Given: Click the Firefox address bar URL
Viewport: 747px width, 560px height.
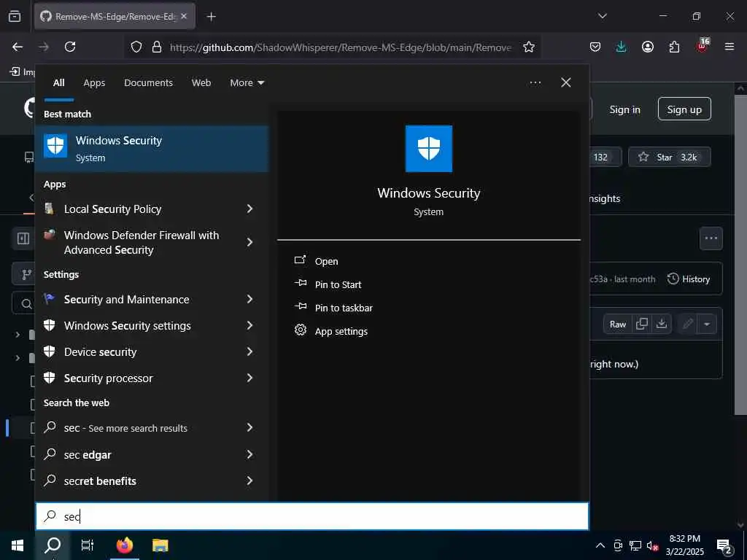Looking at the screenshot, I should click(340, 47).
